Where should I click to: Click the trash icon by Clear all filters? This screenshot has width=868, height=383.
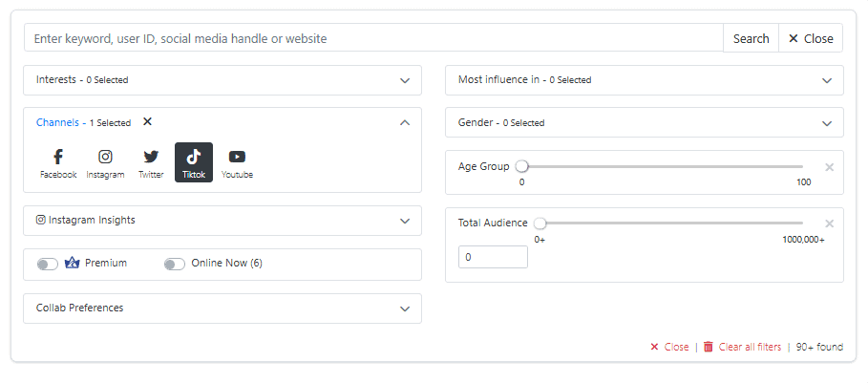(708, 347)
